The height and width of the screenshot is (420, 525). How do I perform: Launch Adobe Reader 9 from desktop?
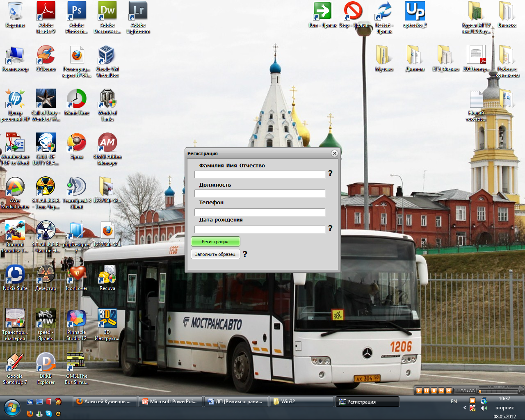[46, 17]
